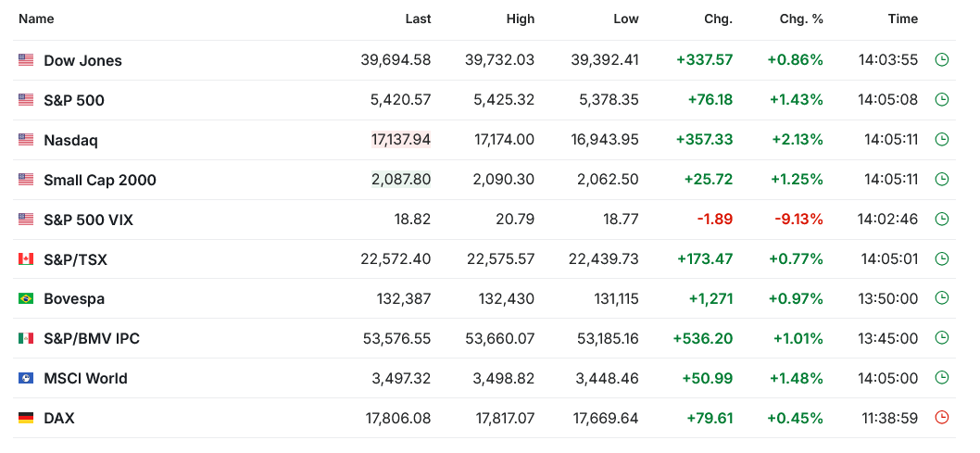Open the S&P 500 VIX link

pos(88,220)
